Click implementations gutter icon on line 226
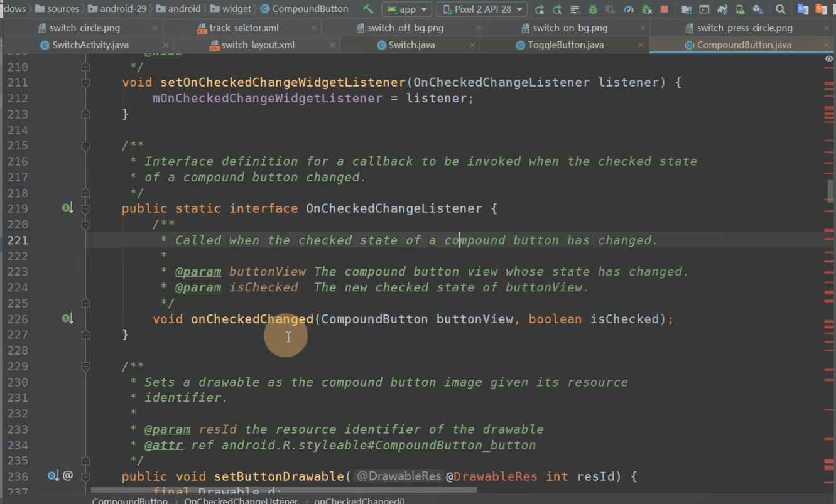The width and height of the screenshot is (836, 504). tap(67, 318)
